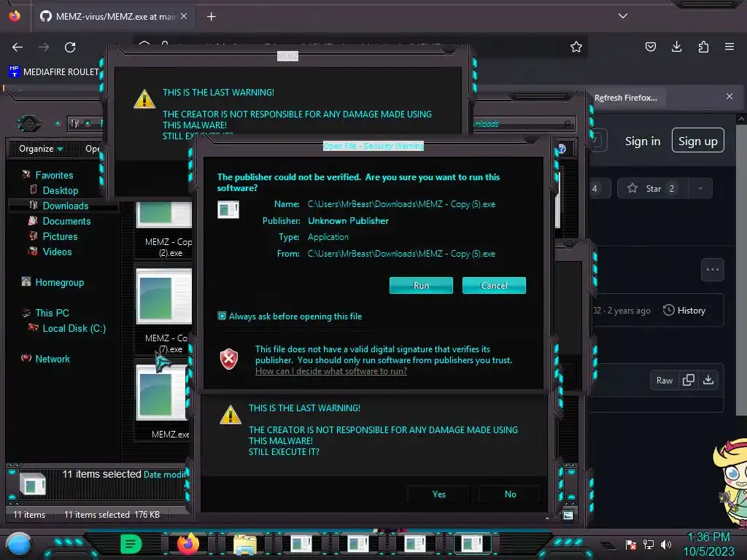
Task: Click Cancel in the Security Warning dialog
Action: point(494,285)
